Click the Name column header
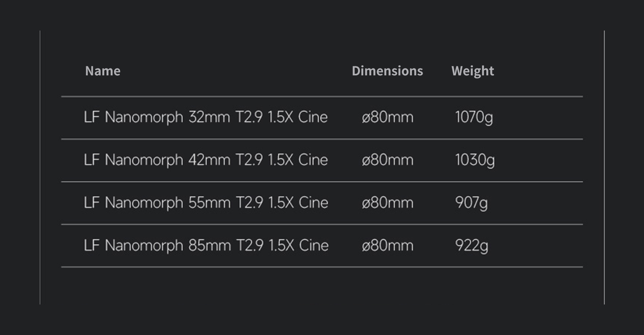Image resolution: width=644 pixels, height=335 pixels. (103, 71)
